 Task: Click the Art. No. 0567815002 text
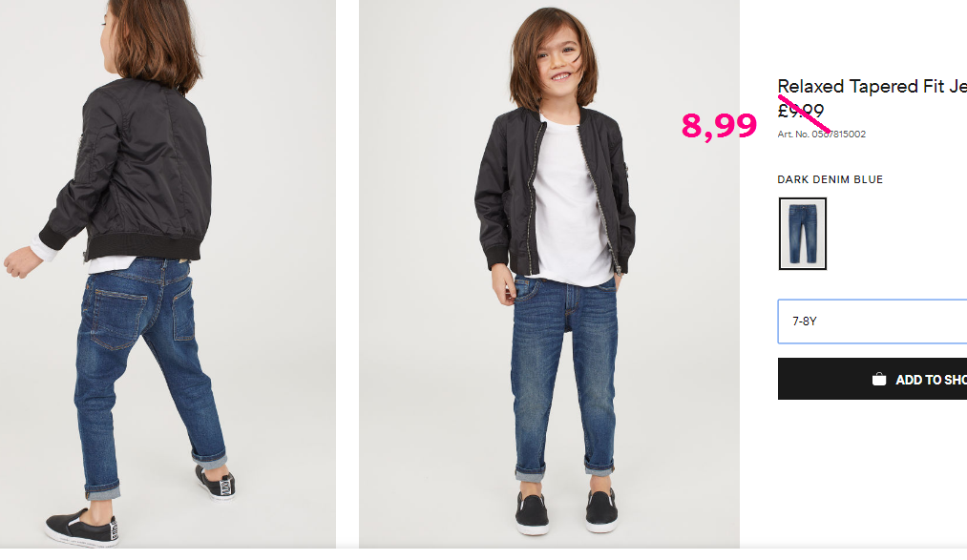tap(821, 135)
